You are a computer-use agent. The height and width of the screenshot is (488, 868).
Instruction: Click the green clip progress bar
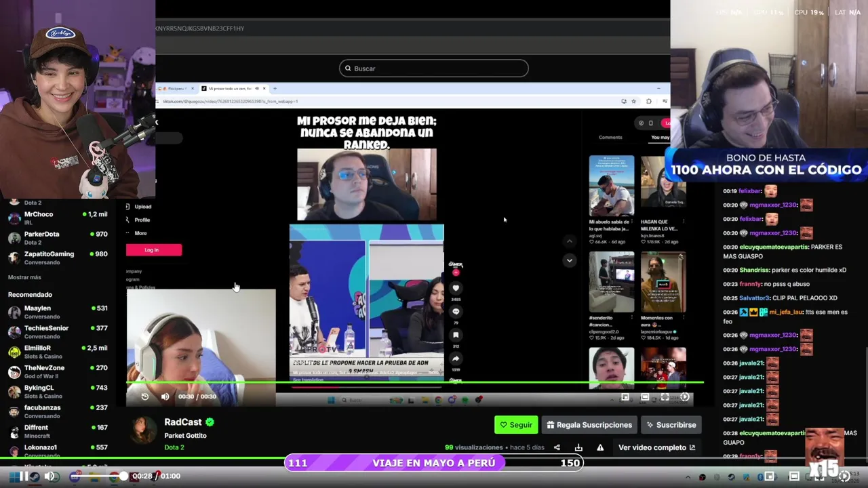[415, 383]
